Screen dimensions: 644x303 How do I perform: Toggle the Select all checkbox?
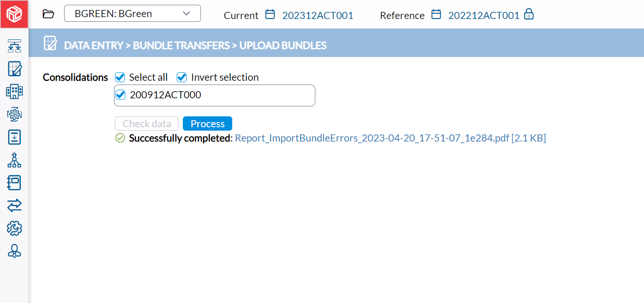120,77
